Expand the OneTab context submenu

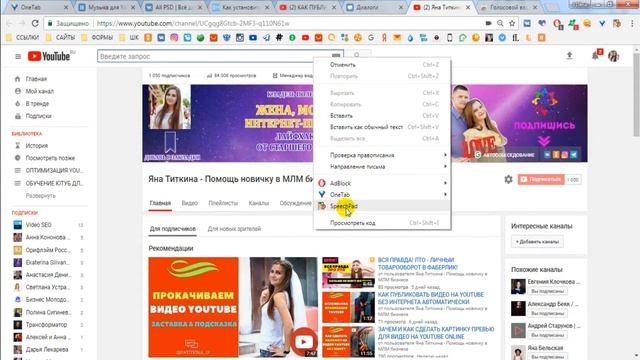[382, 195]
